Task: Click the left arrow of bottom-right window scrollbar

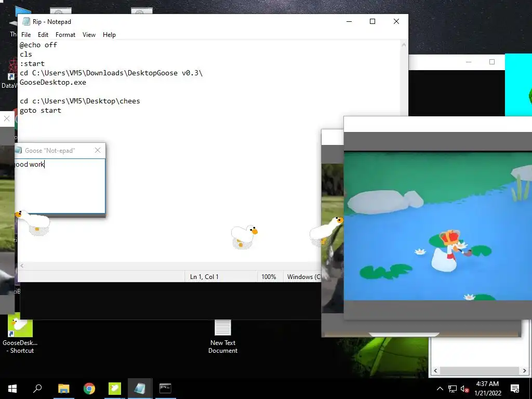Action: [x=436, y=370]
